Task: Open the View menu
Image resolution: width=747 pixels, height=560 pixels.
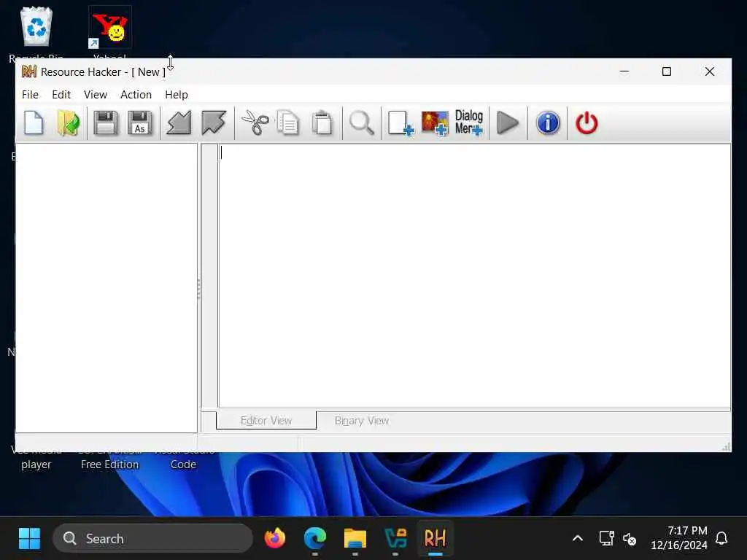Action: click(x=96, y=94)
